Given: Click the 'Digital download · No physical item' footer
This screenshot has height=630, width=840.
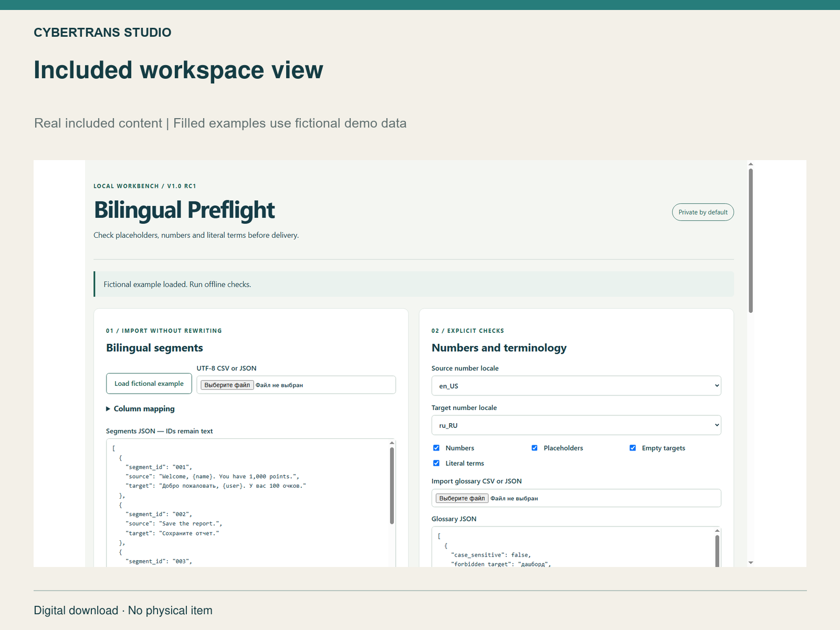Looking at the screenshot, I should (123, 611).
